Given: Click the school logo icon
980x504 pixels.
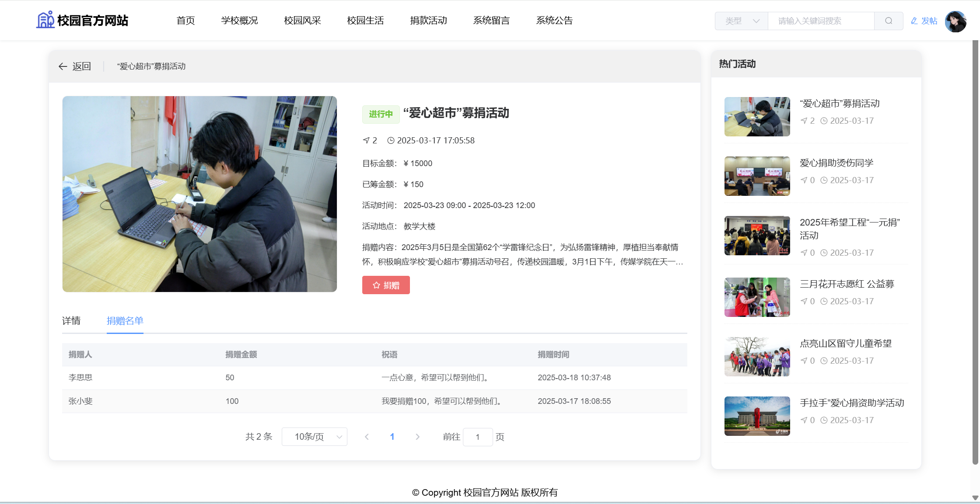Looking at the screenshot, I should click(45, 20).
